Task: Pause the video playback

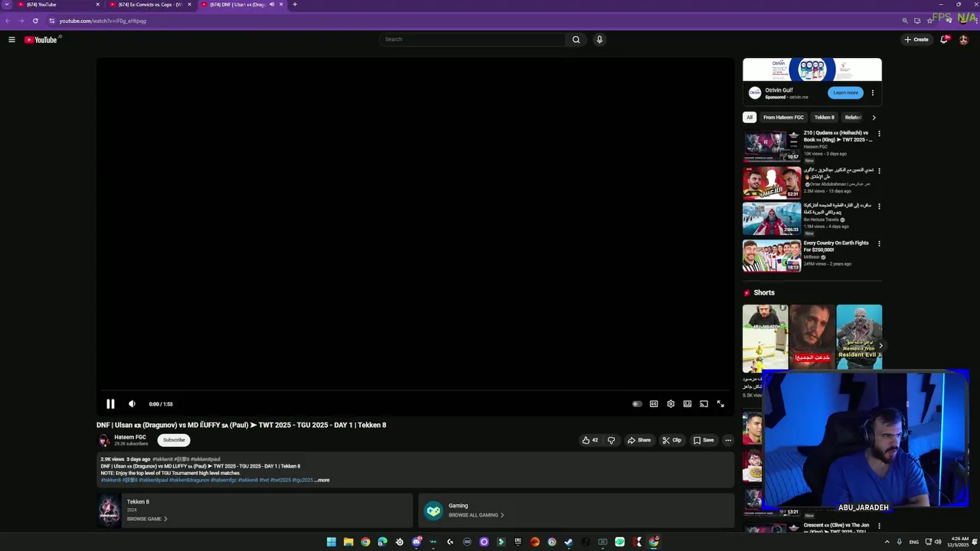Action: coord(110,404)
